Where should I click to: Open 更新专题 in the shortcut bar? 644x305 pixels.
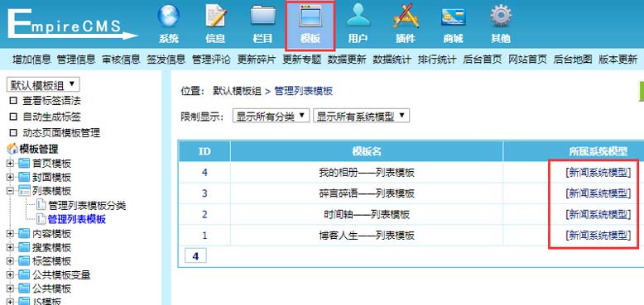(x=301, y=60)
